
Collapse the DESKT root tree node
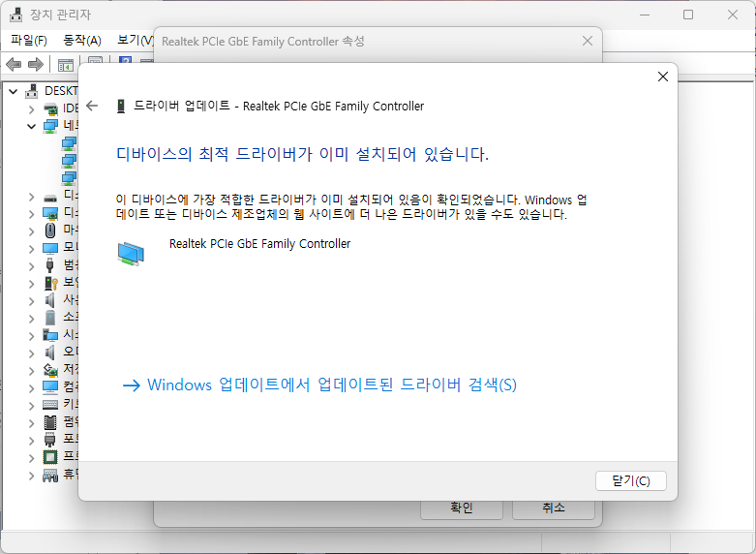(13, 91)
